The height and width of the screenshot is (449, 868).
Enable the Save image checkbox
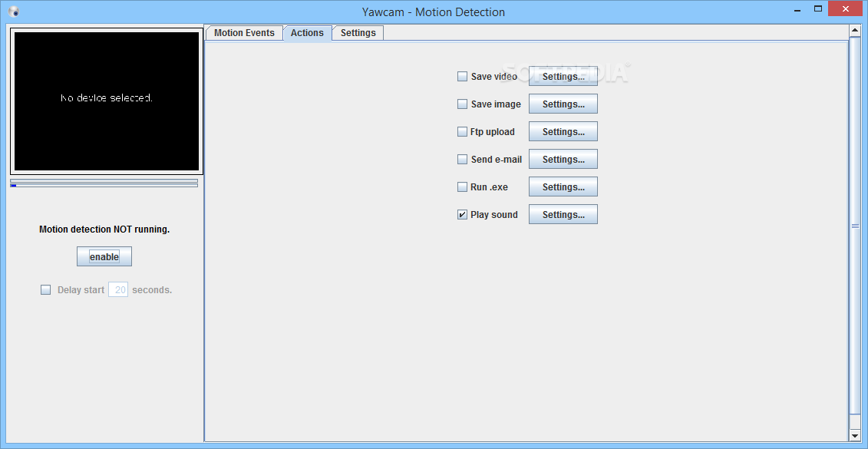[462, 104]
